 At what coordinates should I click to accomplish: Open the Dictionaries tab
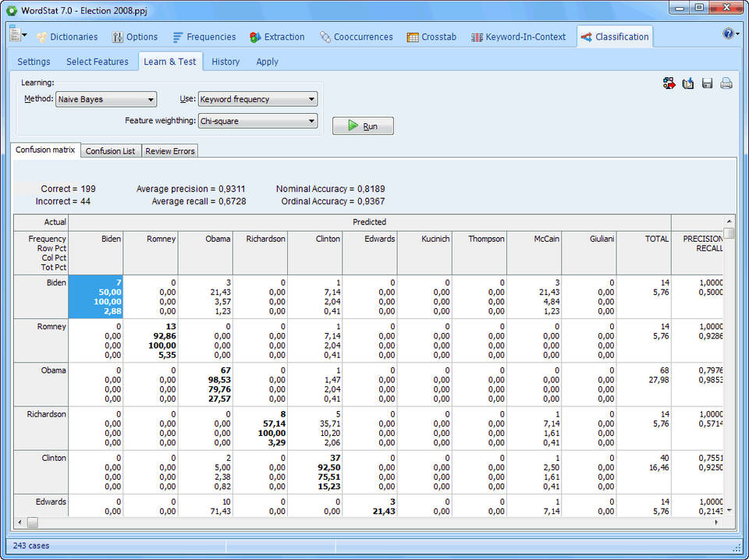click(67, 37)
